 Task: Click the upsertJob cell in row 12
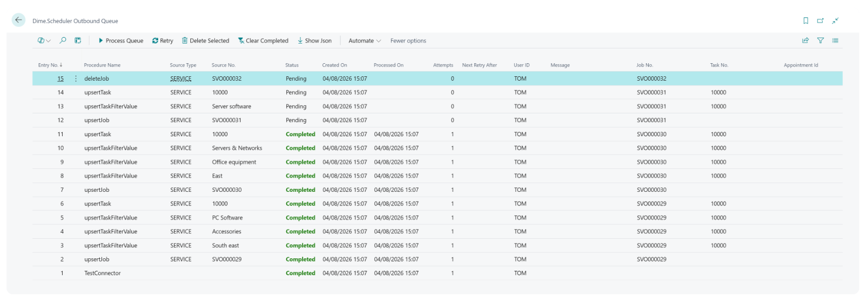[97, 120]
